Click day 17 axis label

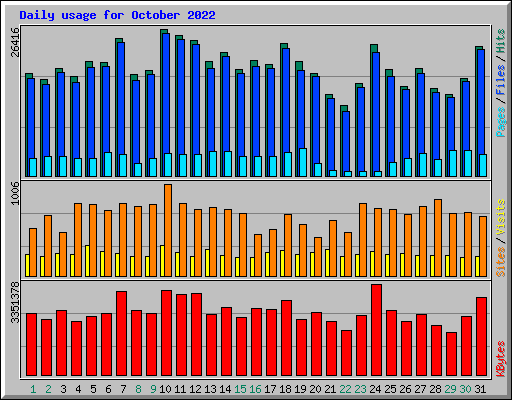tap(270, 389)
